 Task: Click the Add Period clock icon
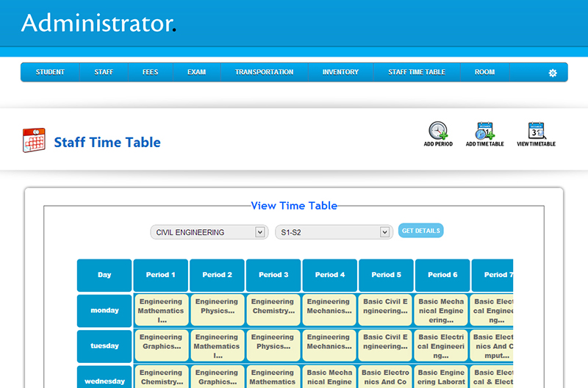coord(438,132)
